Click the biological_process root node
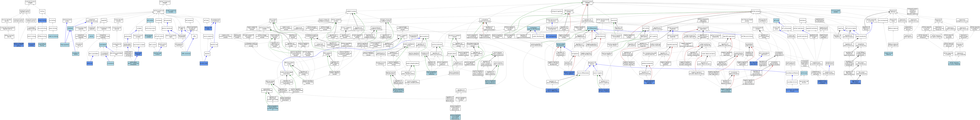This screenshot has height=120, width=980. coord(588,2)
